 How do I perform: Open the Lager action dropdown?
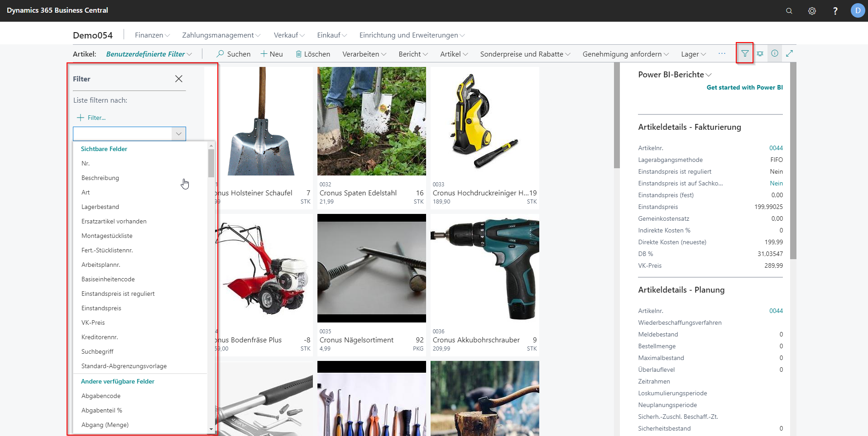(x=694, y=54)
